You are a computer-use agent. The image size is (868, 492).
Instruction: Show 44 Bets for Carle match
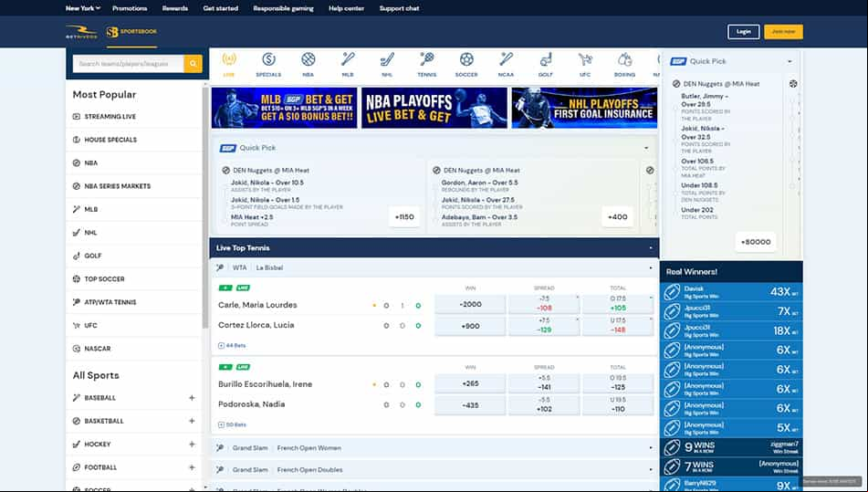click(232, 345)
